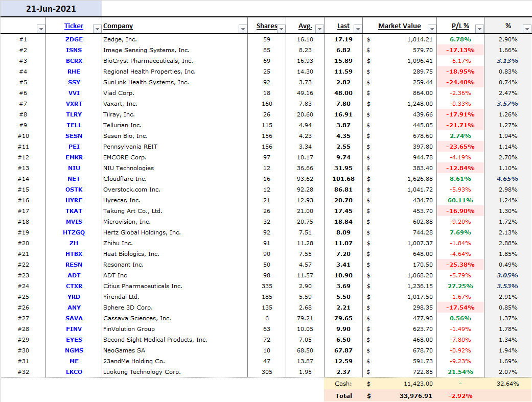The height and width of the screenshot is (402, 532).
Task: Select the P/L % column header
Action: [460, 26]
